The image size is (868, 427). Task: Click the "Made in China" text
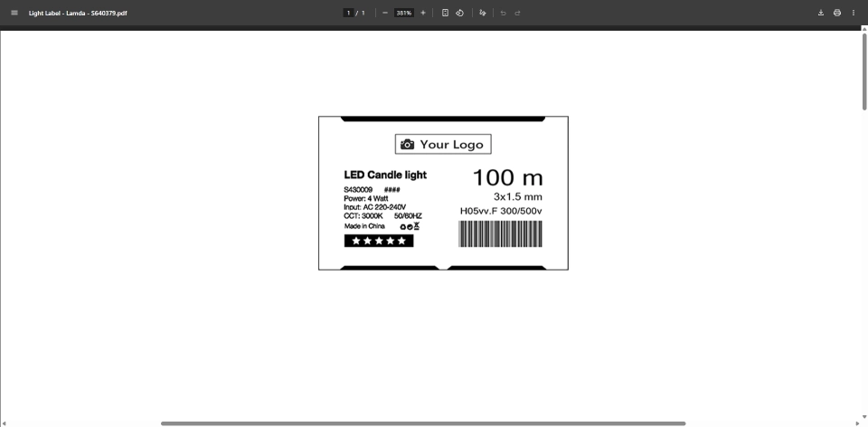[364, 226]
